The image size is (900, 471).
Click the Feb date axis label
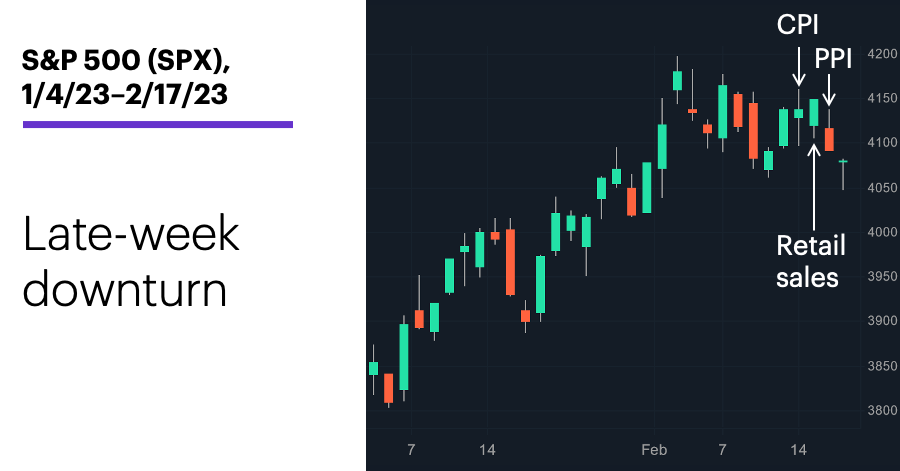(654, 450)
